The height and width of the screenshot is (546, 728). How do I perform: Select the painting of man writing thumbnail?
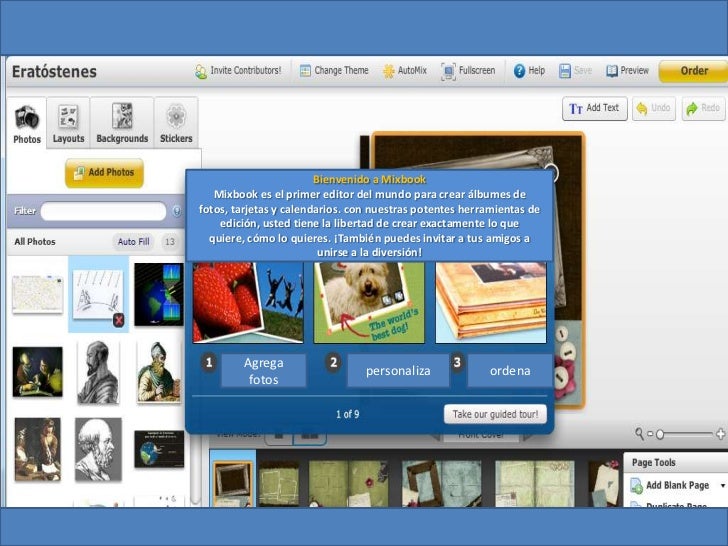coord(38,449)
